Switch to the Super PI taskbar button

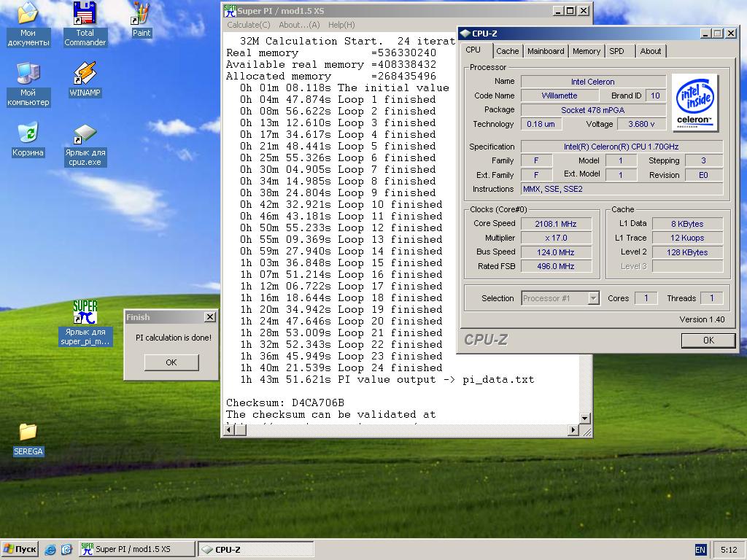click(136, 549)
